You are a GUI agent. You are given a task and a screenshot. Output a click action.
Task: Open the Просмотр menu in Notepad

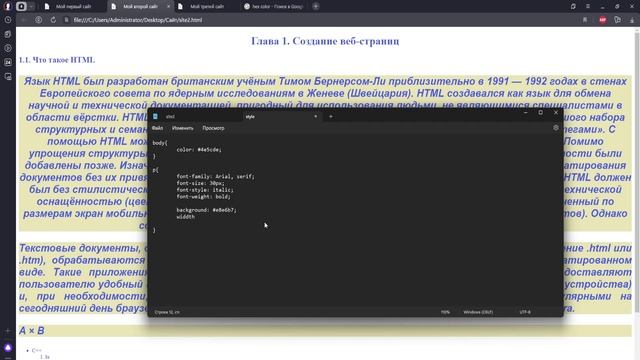coord(213,128)
